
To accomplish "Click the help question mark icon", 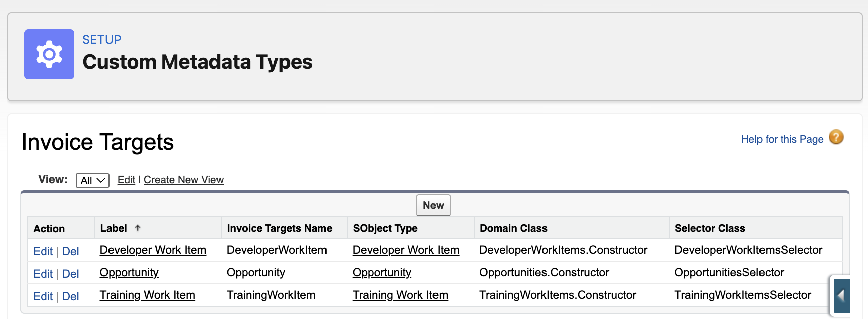I will point(836,137).
